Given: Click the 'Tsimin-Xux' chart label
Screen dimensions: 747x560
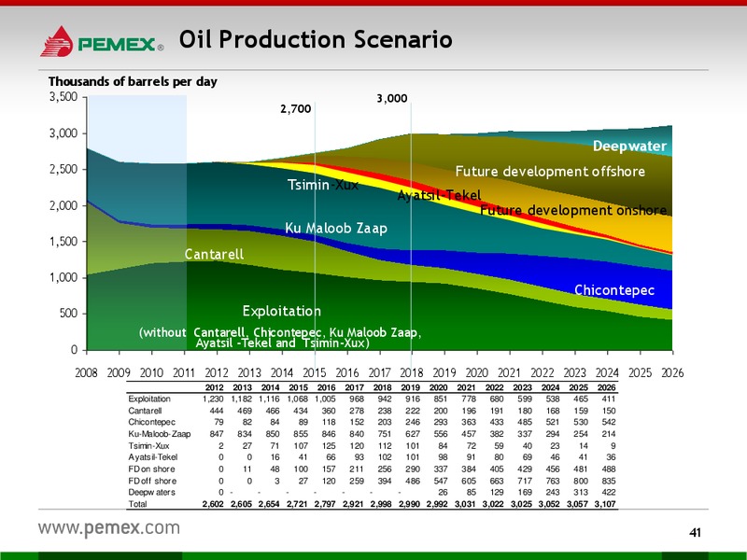Looking at the screenshot, I should point(322,185).
